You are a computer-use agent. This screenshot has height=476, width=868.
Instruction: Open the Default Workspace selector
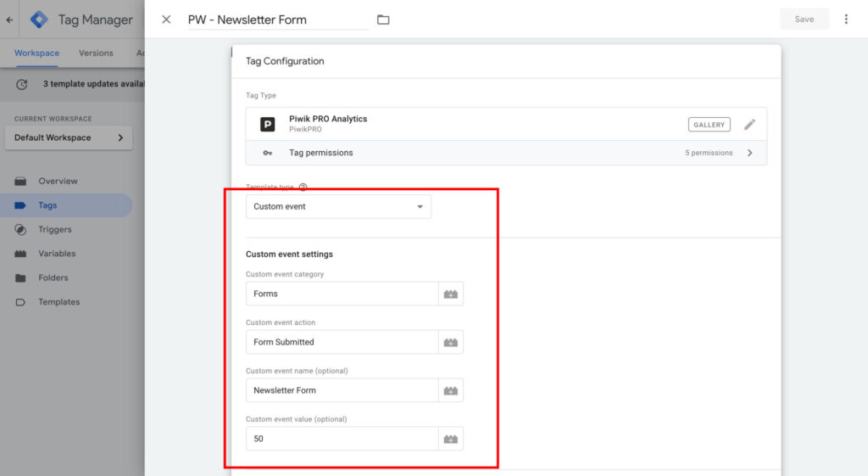tap(69, 137)
